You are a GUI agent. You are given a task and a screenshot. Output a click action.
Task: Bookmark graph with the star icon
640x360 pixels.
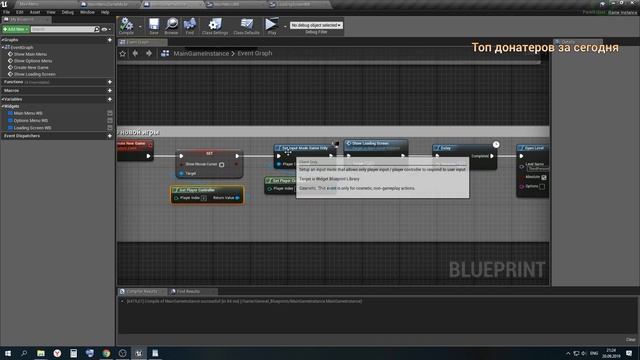tap(122, 53)
